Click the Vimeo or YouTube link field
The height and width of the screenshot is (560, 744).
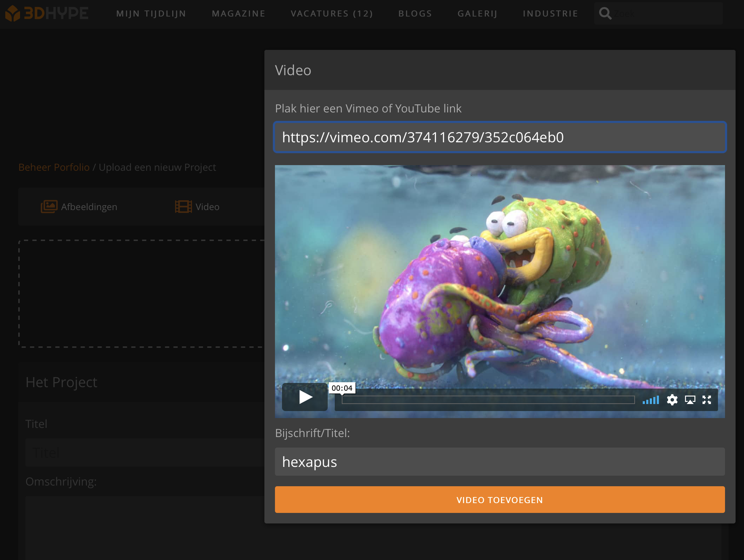[500, 137]
